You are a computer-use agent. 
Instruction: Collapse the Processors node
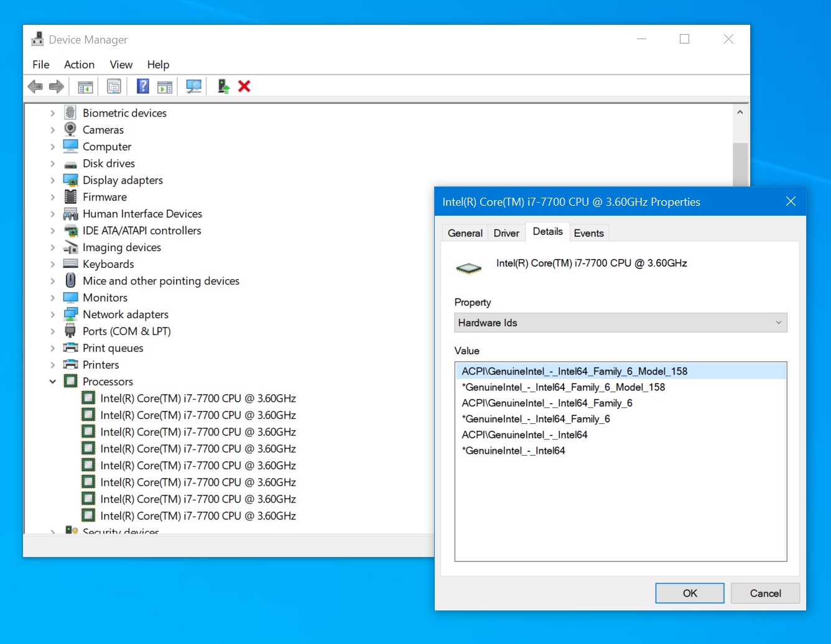pos(52,382)
